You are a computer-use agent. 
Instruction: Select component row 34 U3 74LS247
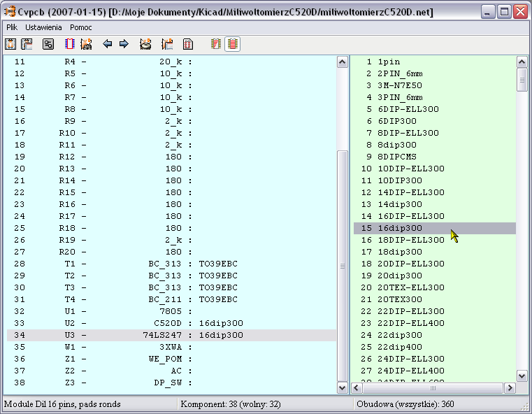(171, 335)
